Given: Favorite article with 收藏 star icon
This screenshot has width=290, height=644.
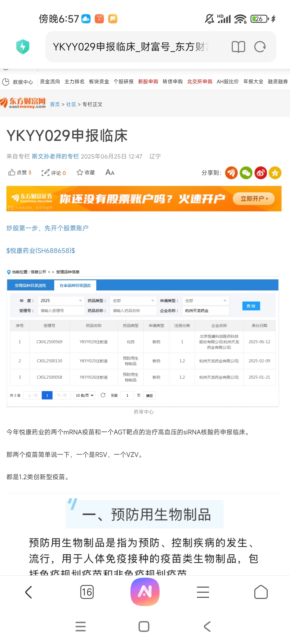Looking at the screenshot, I should point(80,172).
